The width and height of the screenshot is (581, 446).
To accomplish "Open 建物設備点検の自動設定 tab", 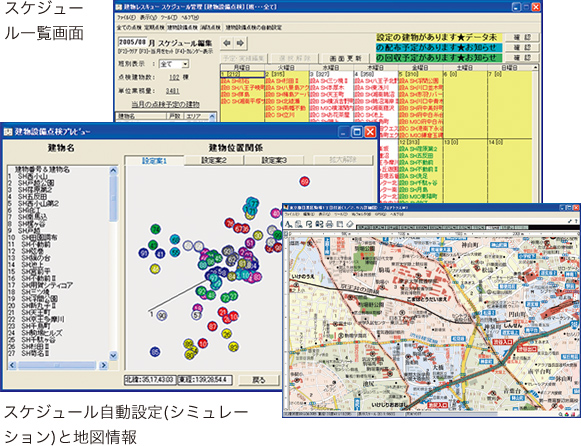I will (x=254, y=27).
